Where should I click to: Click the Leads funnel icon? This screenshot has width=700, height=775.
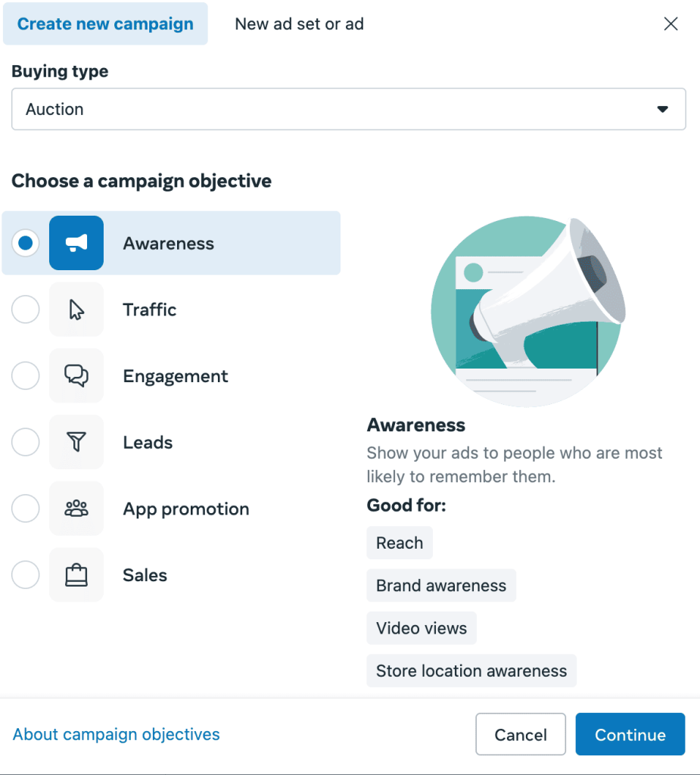point(76,442)
